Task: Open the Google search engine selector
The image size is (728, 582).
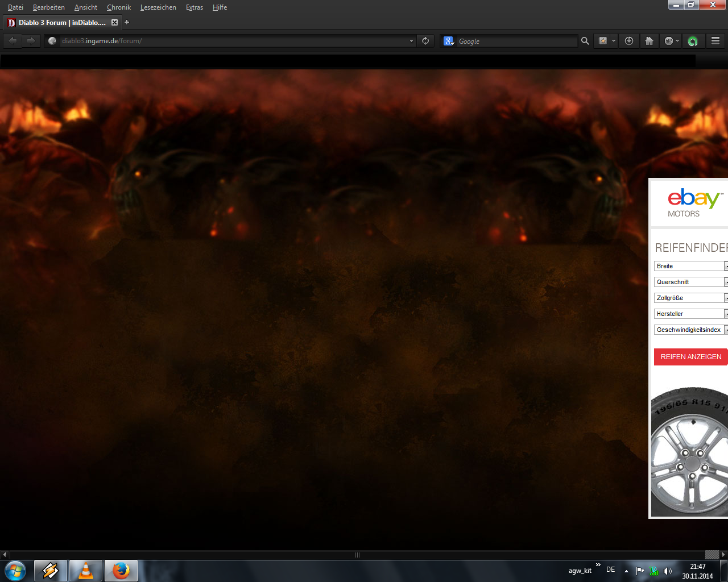Action: coord(449,41)
